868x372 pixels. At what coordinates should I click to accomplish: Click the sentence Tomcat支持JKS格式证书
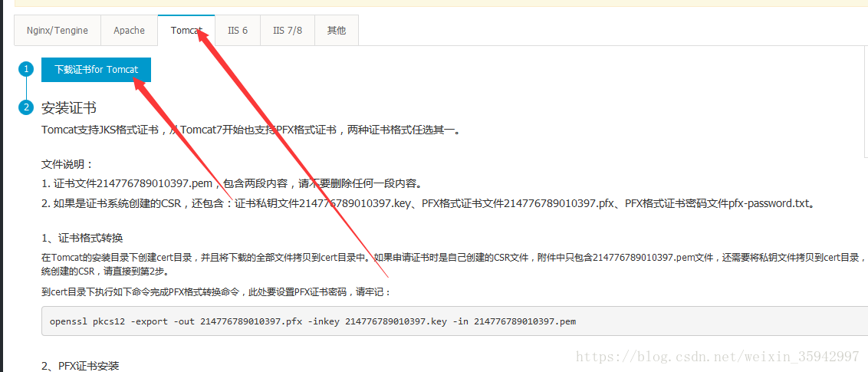tap(251, 130)
